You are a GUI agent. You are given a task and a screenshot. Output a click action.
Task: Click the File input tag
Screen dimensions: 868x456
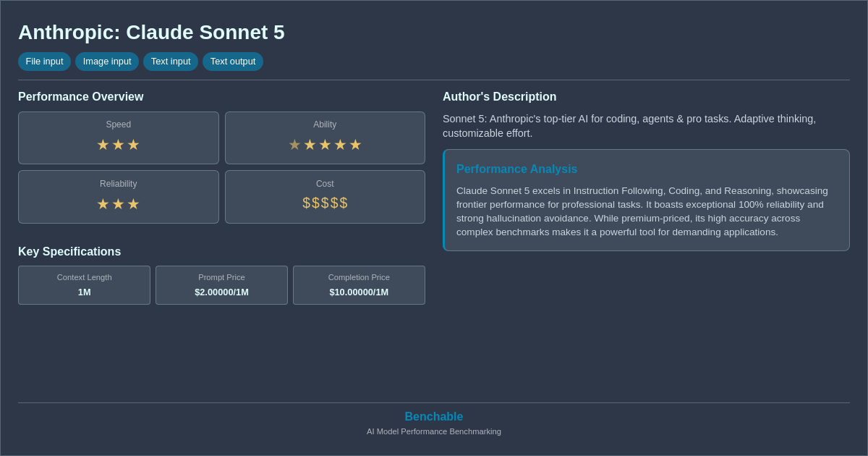(x=44, y=62)
